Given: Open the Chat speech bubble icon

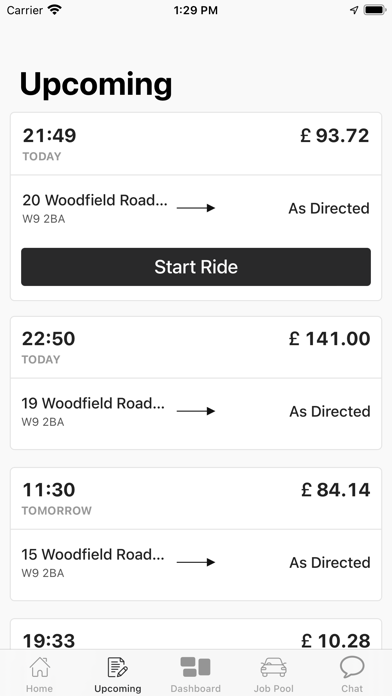Looking at the screenshot, I should pos(352,667).
